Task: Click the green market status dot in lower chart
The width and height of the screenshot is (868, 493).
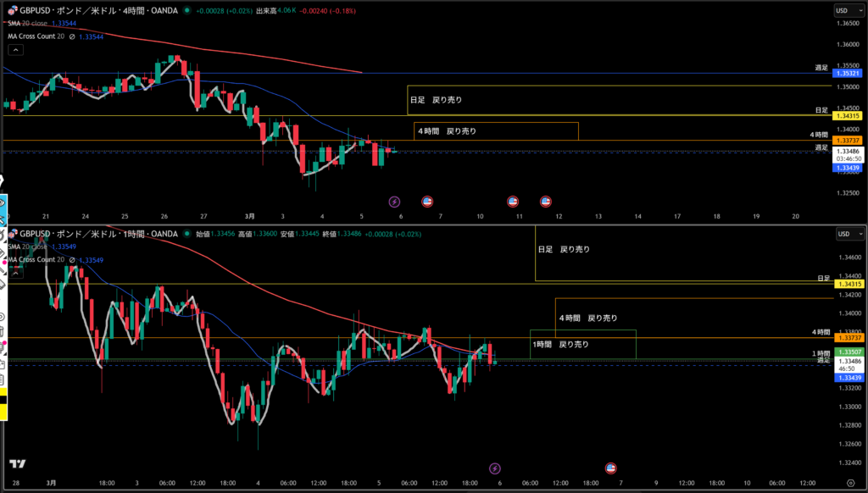Action: click(188, 234)
